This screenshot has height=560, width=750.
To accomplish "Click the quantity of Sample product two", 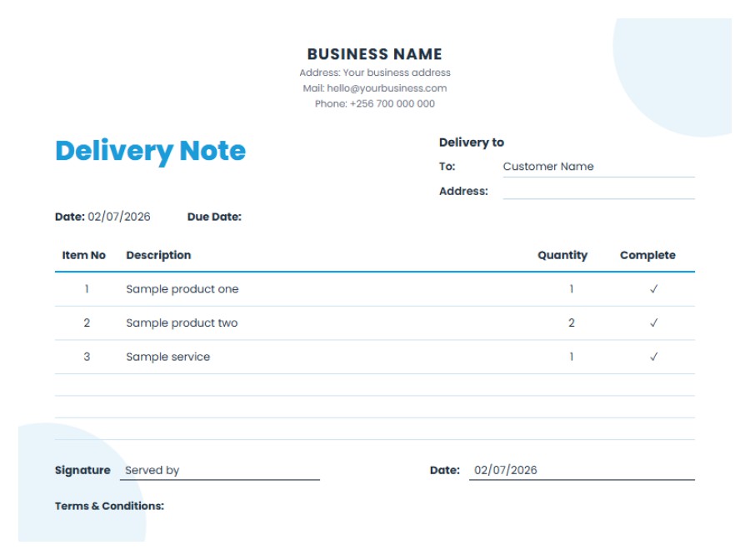I will [x=571, y=323].
